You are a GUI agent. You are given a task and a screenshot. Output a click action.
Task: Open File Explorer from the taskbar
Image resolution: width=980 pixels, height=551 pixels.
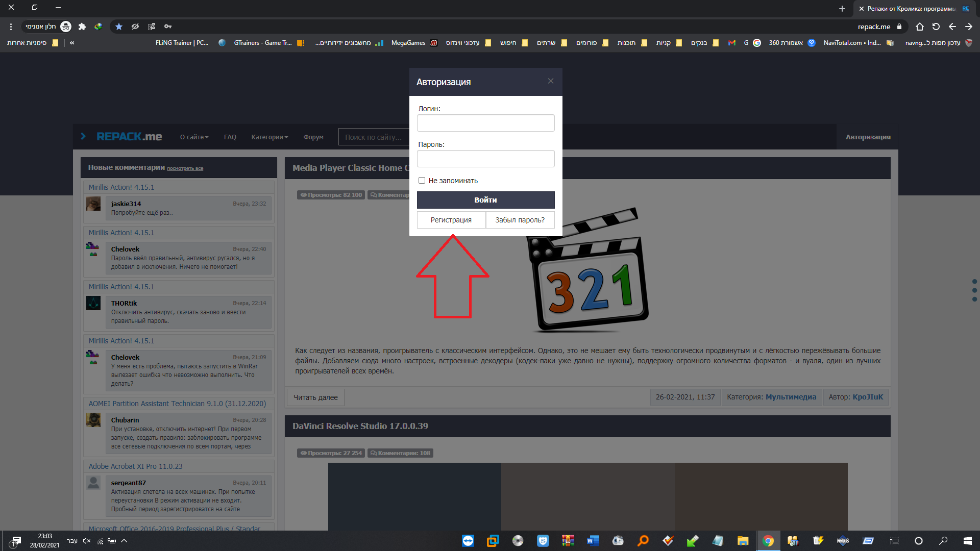click(x=743, y=541)
